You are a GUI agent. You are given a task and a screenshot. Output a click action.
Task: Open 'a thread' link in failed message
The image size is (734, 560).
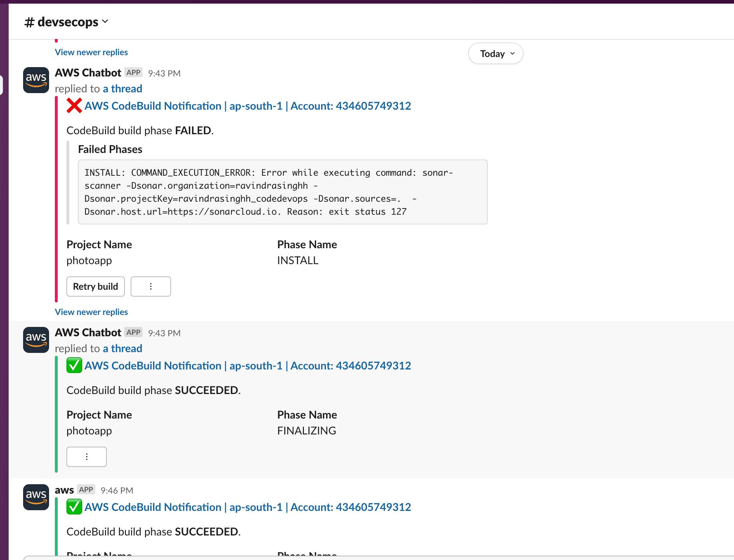click(122, 89)
